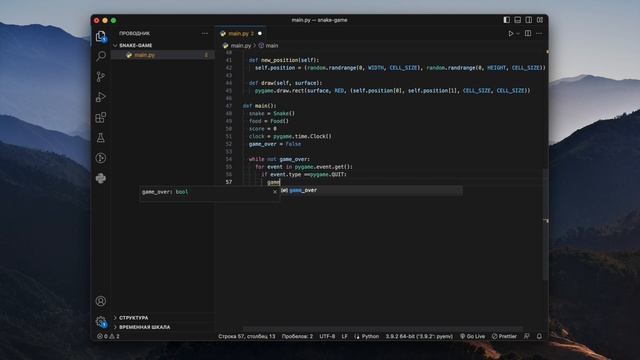Choose the 3.9.2 64-bit pyenv interpreter

tap(419, 336)
